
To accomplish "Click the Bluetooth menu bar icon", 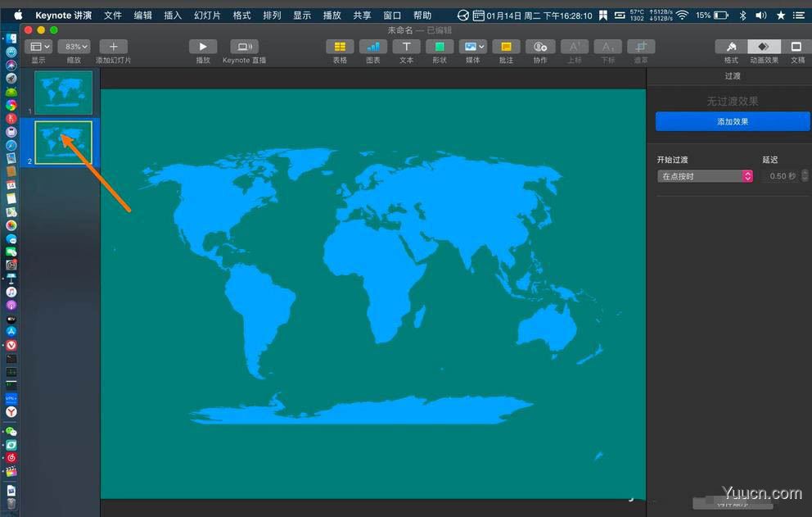I will pos(742,15).
